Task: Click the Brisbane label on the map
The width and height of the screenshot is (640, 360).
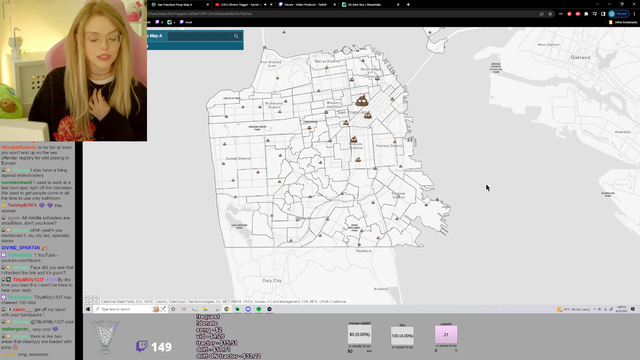Action: (380, 289)
